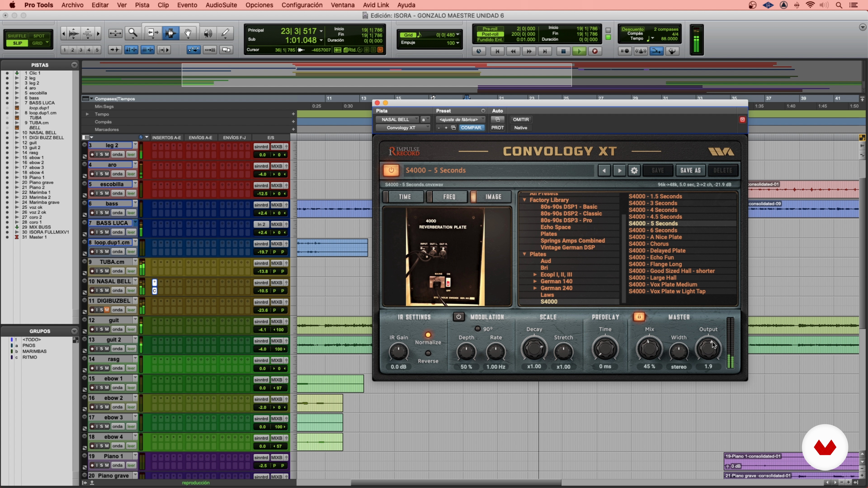Switch to the FREQ tab
The height and width of the screenshot is (488, 868).
pyautogui.click(x=448, y=197)
